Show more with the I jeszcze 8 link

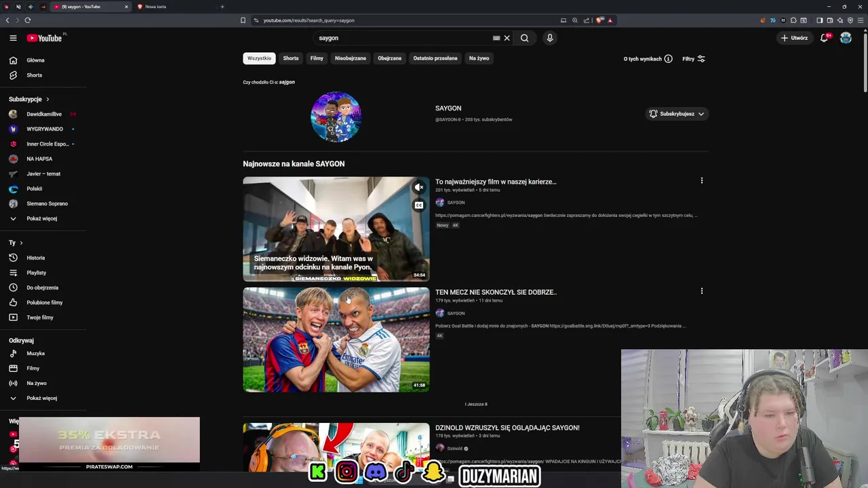(476, 404)
